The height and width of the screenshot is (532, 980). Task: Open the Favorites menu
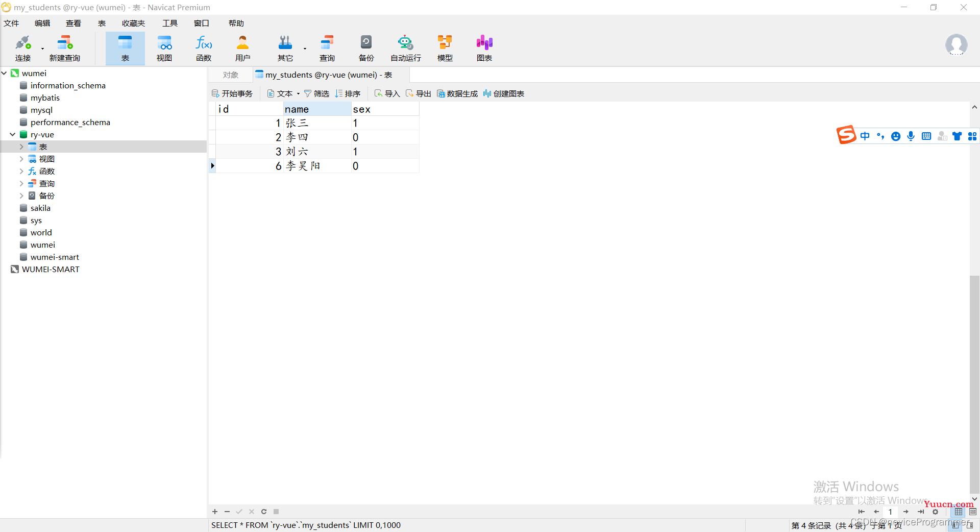[133, 23]
